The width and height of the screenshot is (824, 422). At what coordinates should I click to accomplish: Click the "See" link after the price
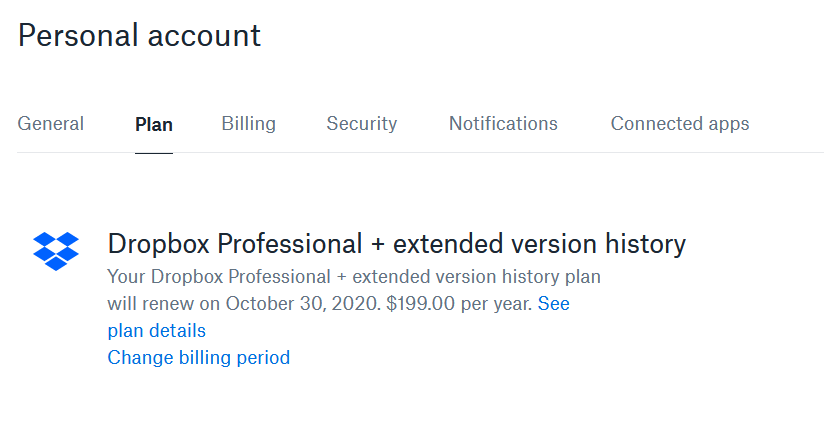coord(554,303)
